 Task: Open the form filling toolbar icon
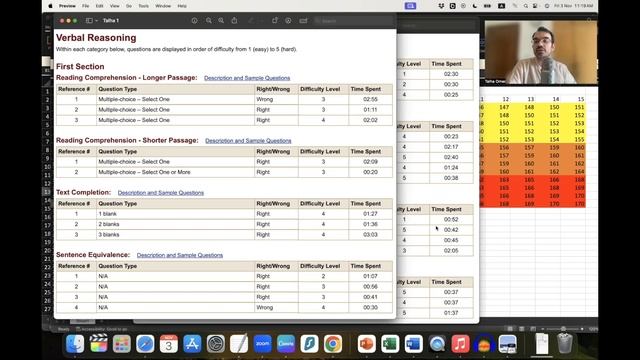tap(303, 20)
